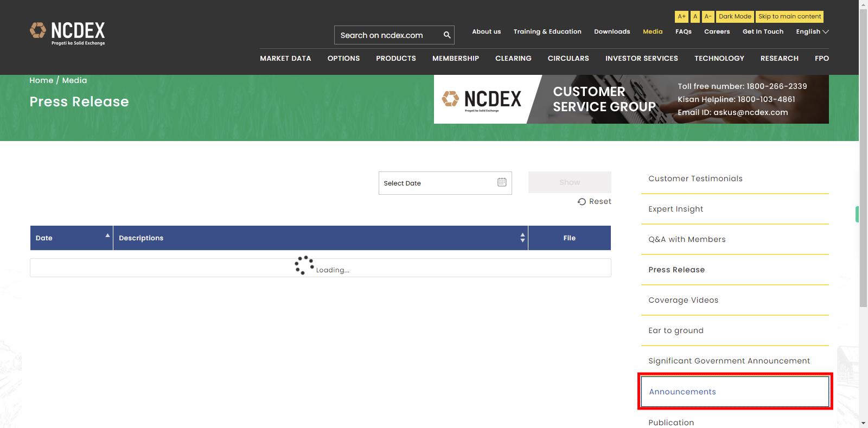Open MARKET DATA menu

(x=285, y=58)
